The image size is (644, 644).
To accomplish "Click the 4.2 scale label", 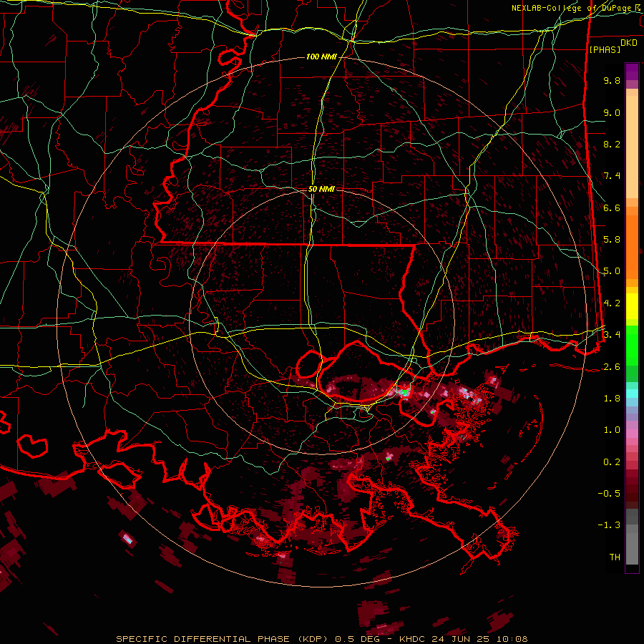I will click(x=612, y=303).
